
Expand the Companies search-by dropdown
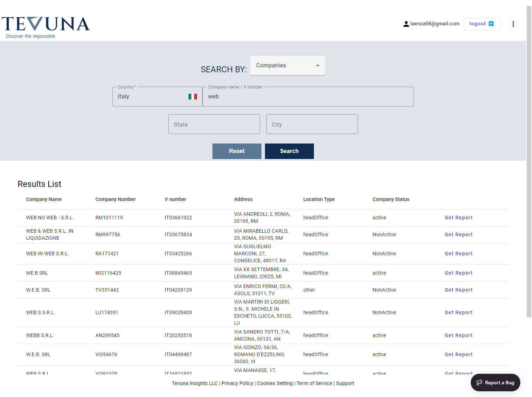[287, 66]
